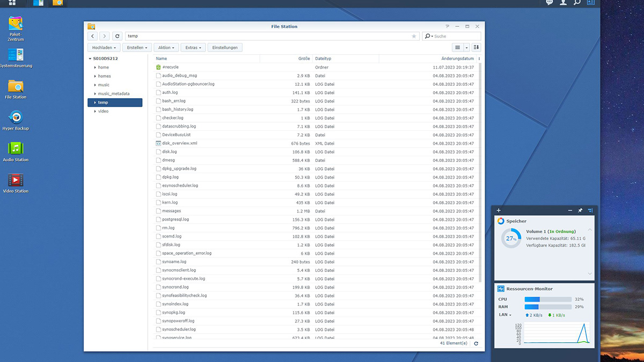The height and width of the screenshot is (362, 644).
Task: Open notifications speech bubble in top bar
Action: coord(550,3)
